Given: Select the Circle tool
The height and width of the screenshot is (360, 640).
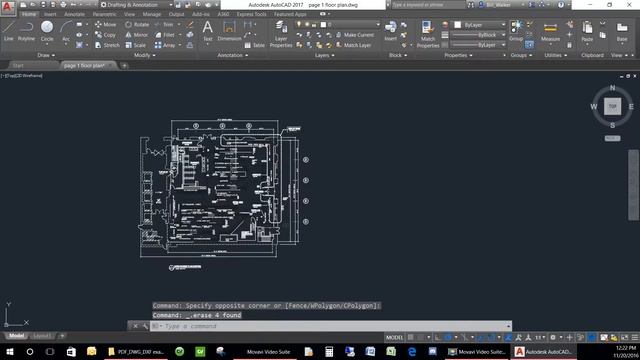Looking at the screenshot, I should pyautogui.click(x=47, y=31).
